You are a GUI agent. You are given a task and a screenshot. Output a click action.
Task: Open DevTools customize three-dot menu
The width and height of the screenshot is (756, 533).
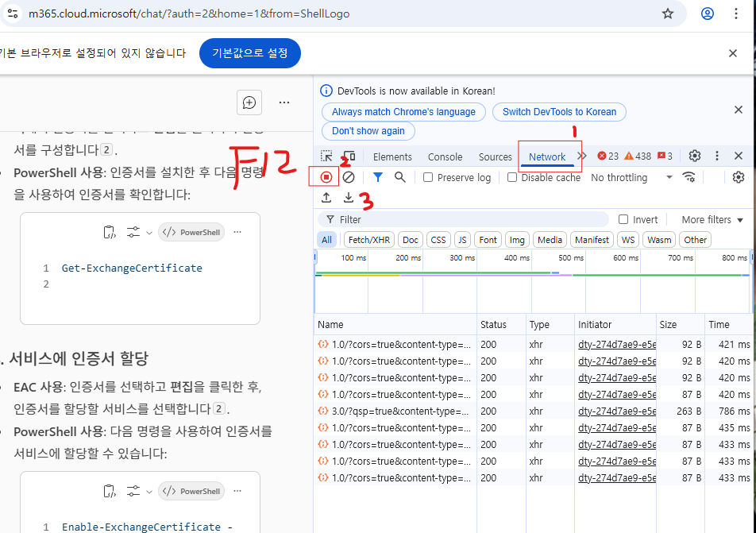coord(717,156)
